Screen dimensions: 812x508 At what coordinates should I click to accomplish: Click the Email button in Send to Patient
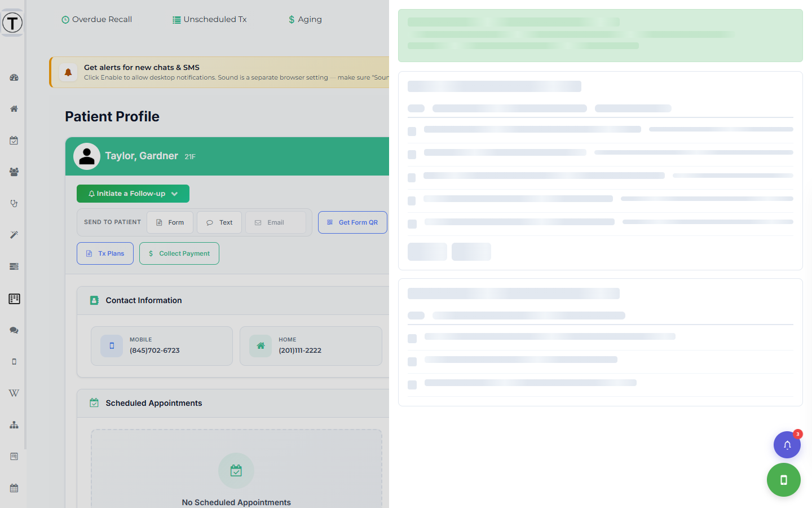click(276, 222)
